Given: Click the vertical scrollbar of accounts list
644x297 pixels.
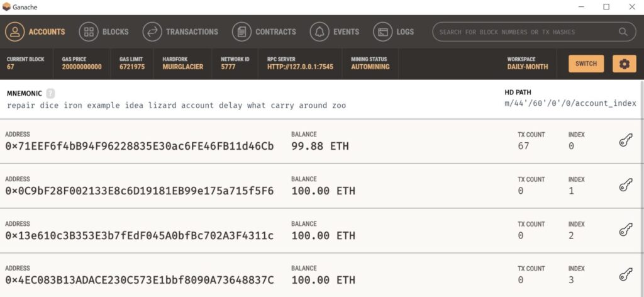Looking at the screenshot, I should 642,188.
